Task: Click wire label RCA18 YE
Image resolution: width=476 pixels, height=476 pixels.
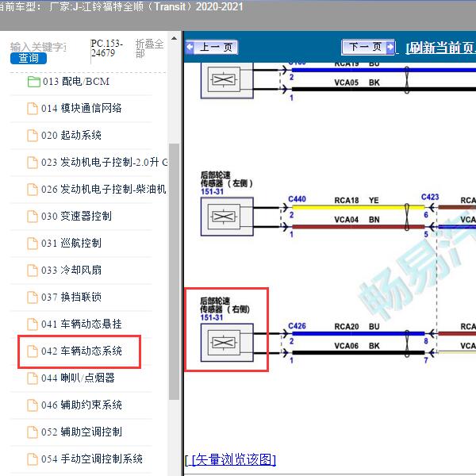Action: click(357, 201)
